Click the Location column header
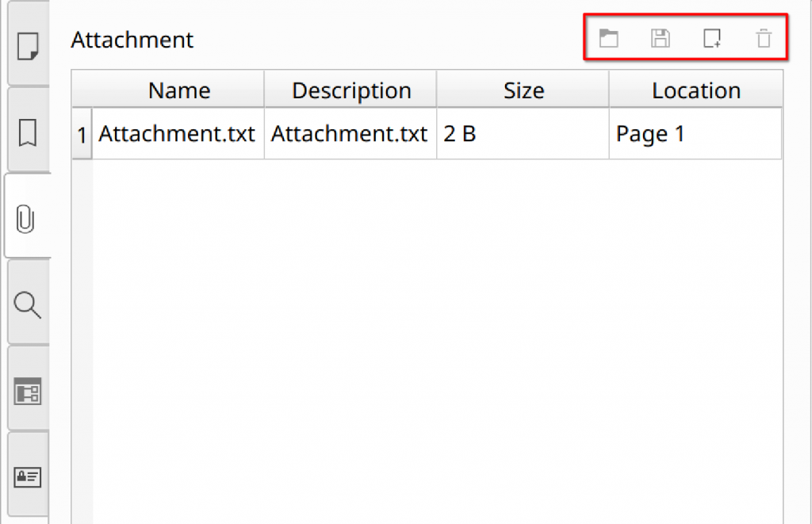 (695, 90)
